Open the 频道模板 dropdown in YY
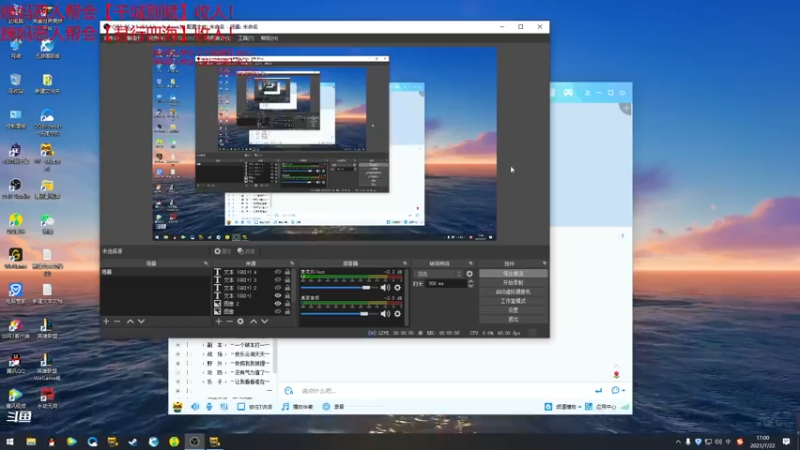The image size is (800, 450). 563,407
